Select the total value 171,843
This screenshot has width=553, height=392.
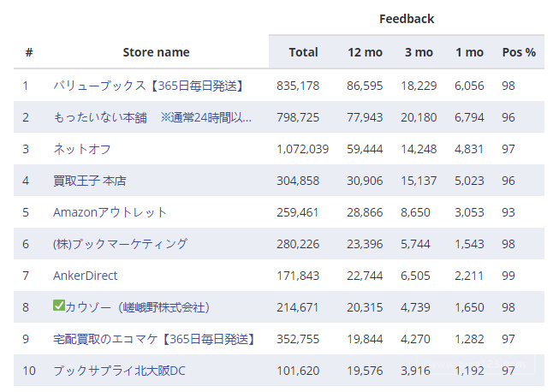tap(298, 276)
